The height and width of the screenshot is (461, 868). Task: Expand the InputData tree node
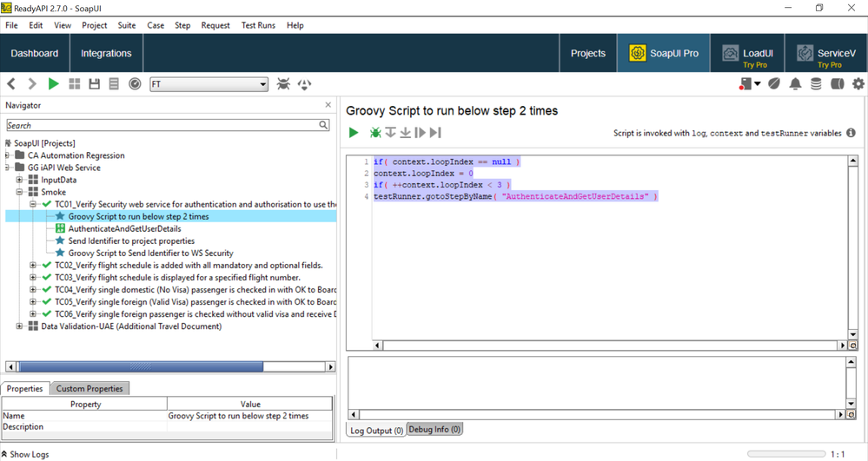tap(20, 180)
